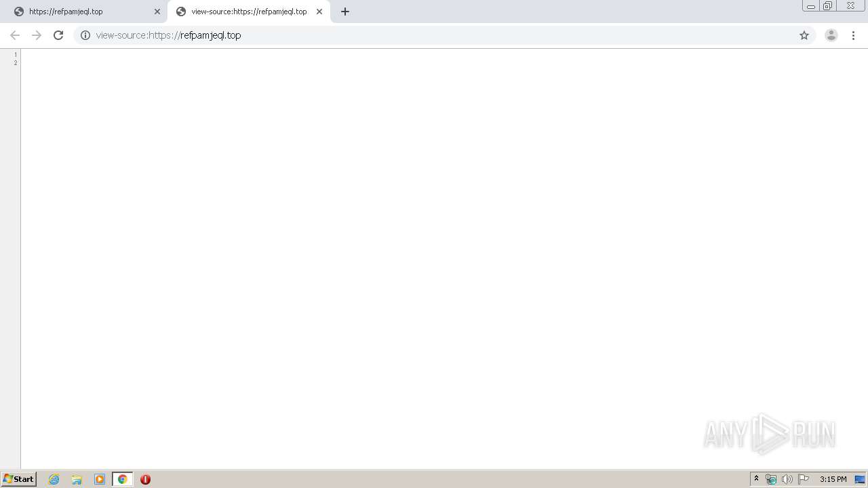Click line number 2 in source view
The image size is (868, 488).
[16, 63]
